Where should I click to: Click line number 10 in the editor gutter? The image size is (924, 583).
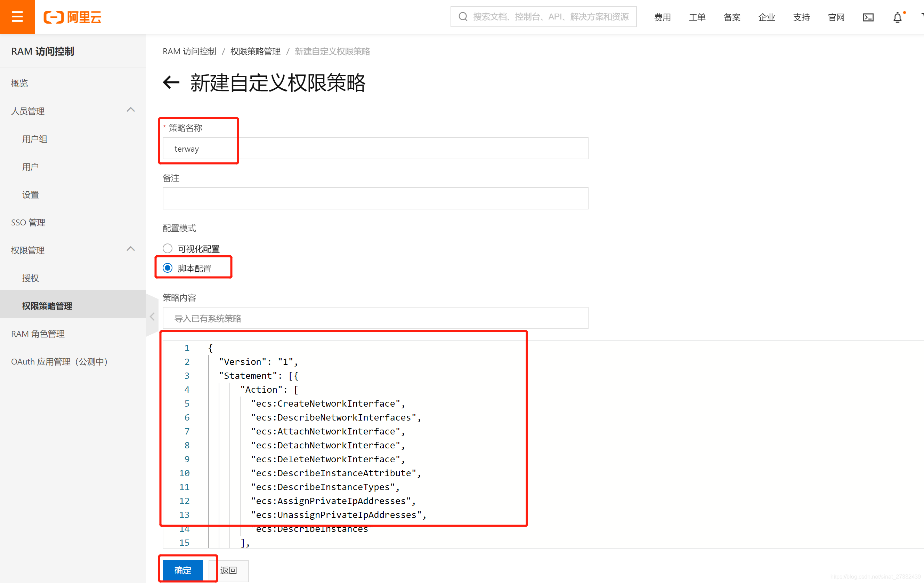(184, 473)
